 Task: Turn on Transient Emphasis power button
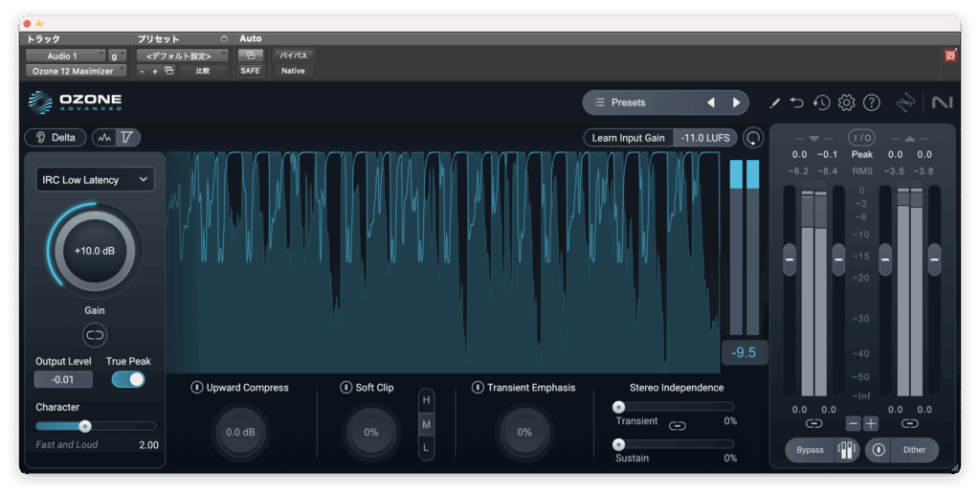point(477,388)
